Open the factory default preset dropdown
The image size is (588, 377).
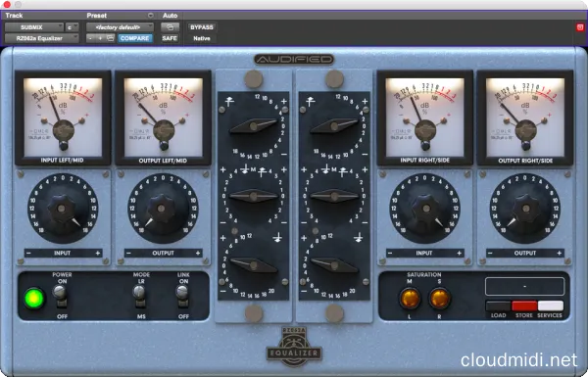tap(120, 27)
